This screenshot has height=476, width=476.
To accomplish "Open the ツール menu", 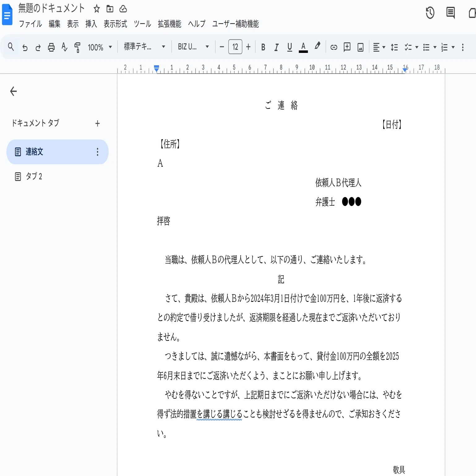I will point(142,24).
